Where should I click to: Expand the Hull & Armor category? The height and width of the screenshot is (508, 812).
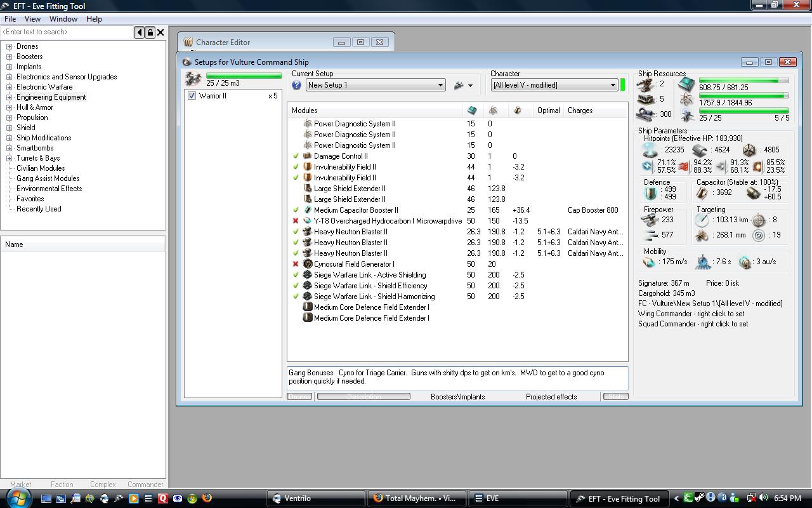10,107
